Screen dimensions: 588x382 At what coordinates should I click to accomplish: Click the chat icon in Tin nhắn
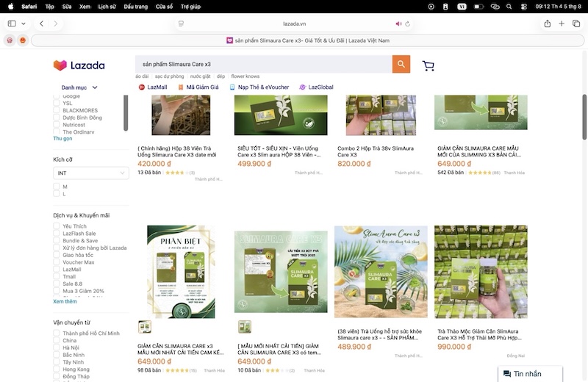click(507, 374)
